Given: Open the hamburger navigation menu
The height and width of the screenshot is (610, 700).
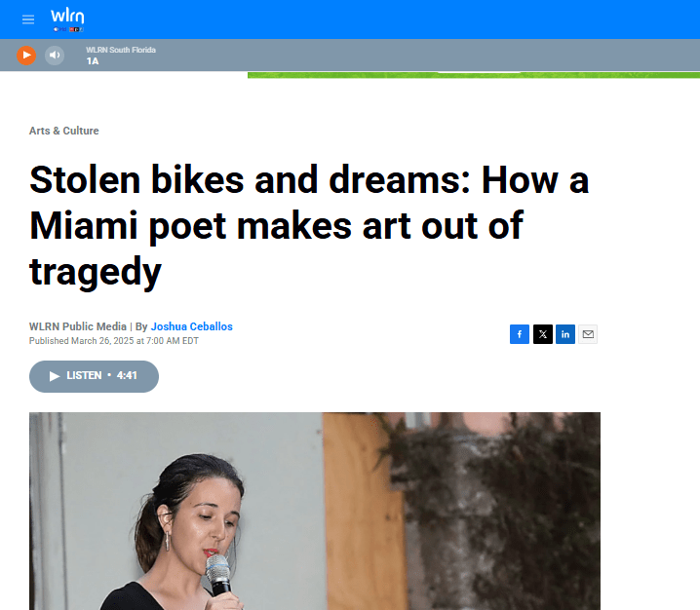Looking at the screenshot, I should (x=28, y=19).
